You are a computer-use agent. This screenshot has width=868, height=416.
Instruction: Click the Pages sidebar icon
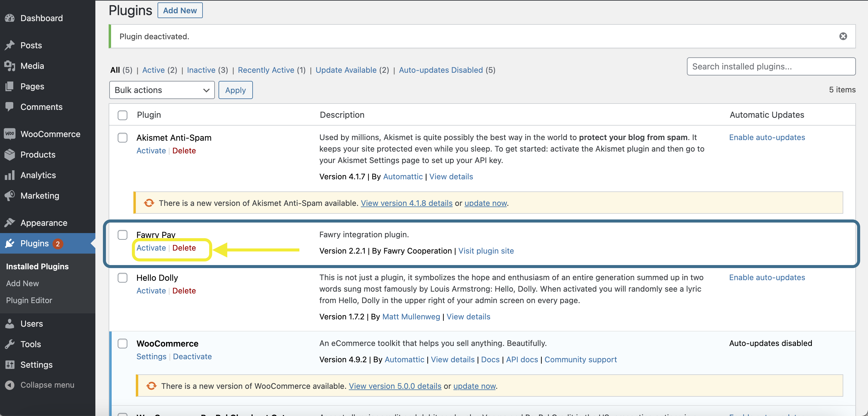click(x=10, y=86)
